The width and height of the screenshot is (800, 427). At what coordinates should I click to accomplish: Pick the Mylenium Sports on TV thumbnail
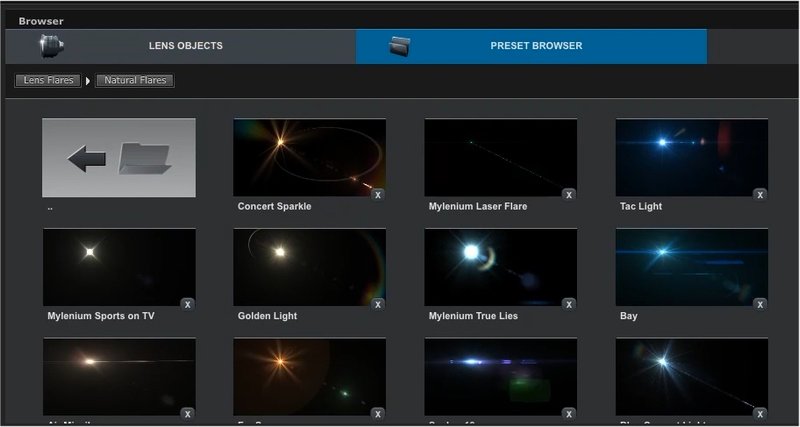(x=119, y=267)
